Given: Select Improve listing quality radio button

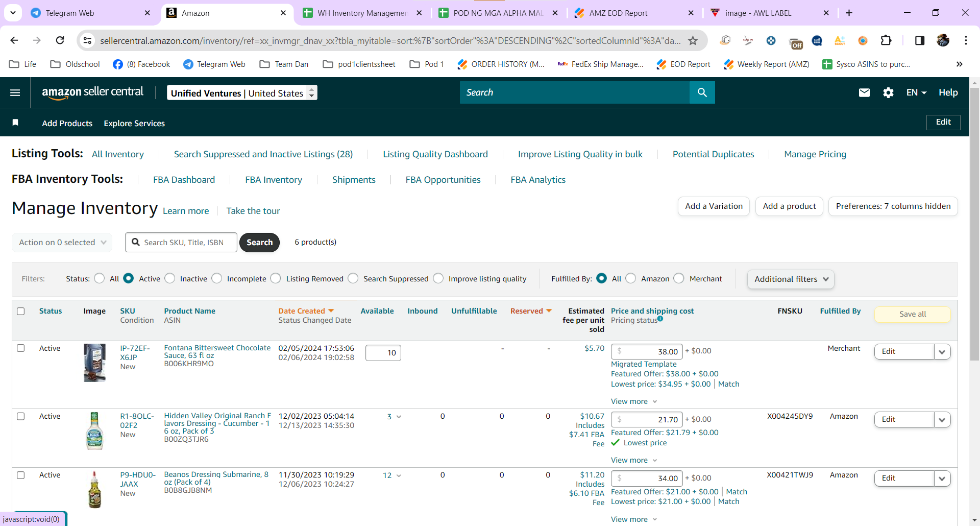Looking at the screenshot, I should (x=438, y=278).
